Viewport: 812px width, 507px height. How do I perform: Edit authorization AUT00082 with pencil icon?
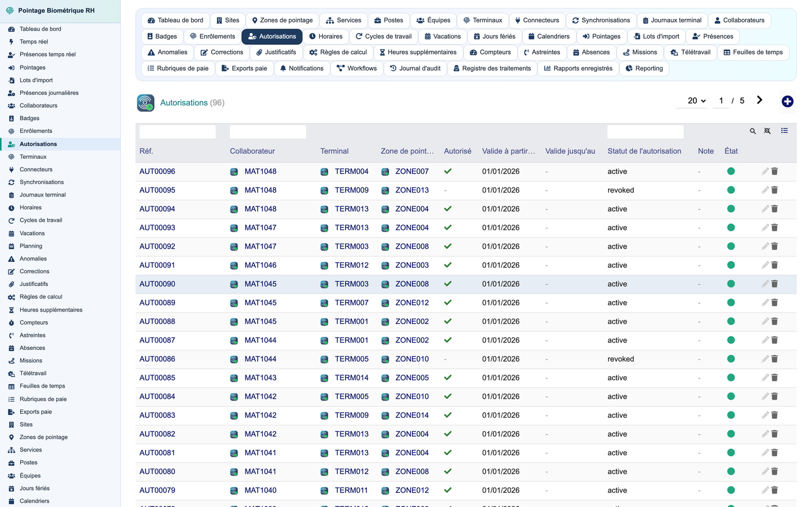765,434
